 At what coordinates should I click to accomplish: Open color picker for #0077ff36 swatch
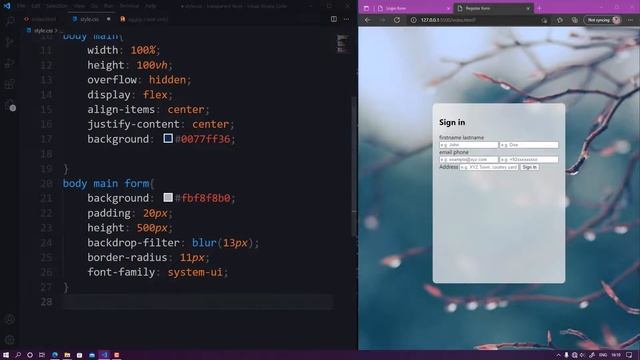pos(168,138)
